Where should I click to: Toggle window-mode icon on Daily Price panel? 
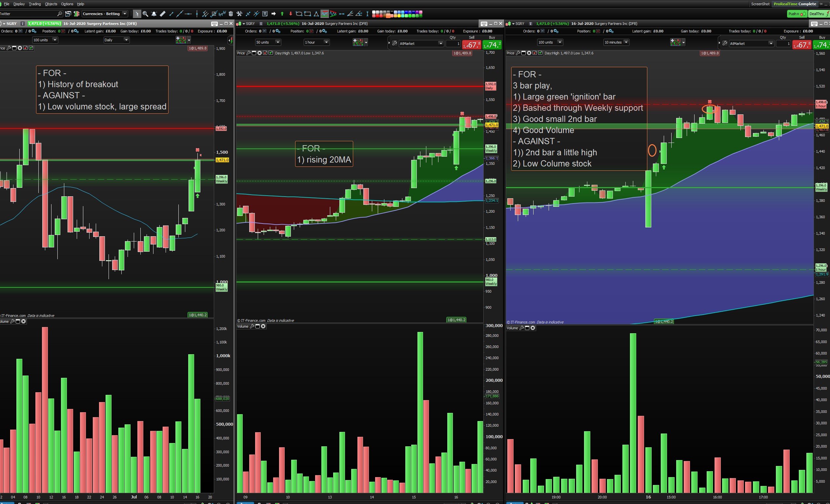[x=14, y=48]
